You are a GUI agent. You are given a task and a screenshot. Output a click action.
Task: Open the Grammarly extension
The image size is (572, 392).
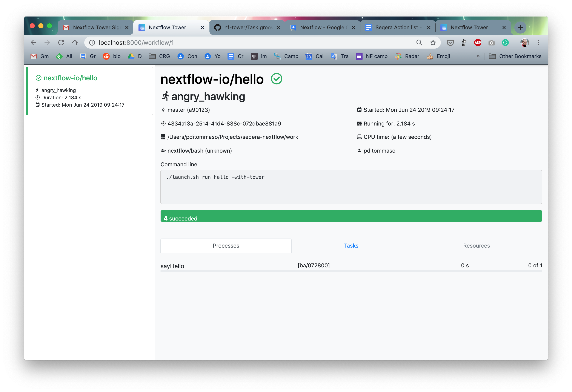505,43
